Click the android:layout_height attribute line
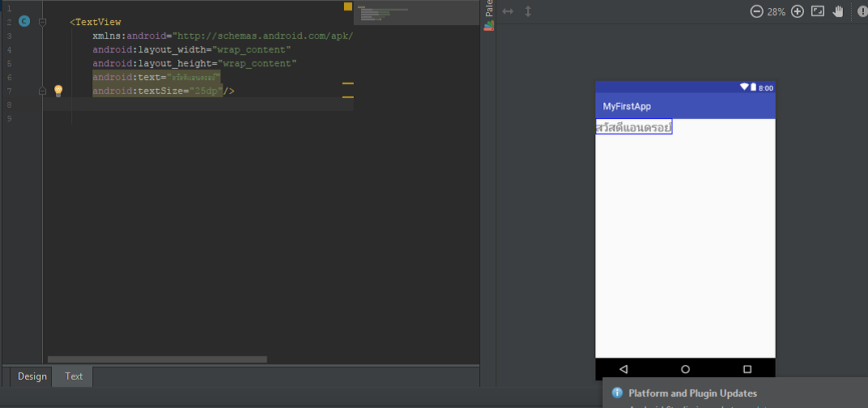 [194, 64]
